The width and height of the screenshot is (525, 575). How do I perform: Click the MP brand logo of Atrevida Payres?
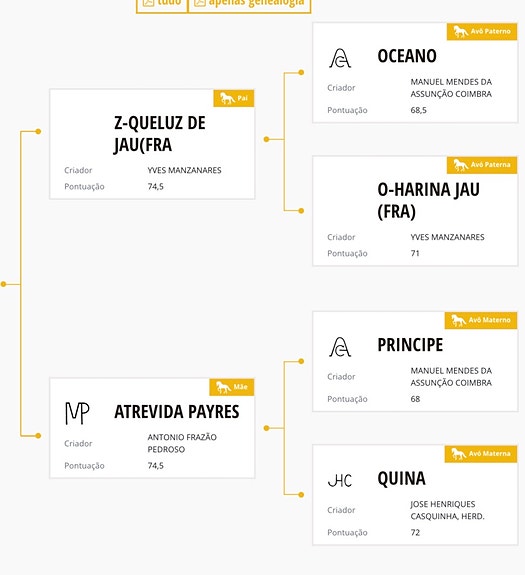click(x=77, y=413)
